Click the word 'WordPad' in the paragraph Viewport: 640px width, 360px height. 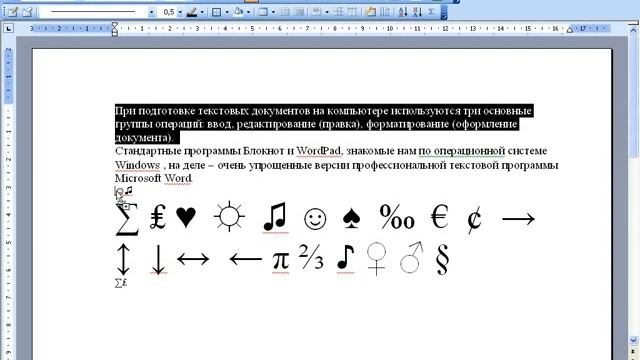318,151
